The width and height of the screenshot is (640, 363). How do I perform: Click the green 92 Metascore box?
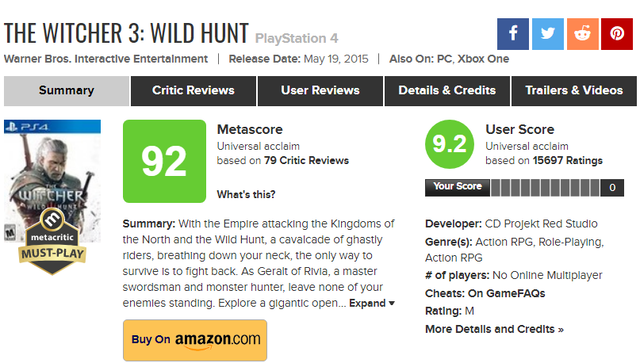(x=164, y=161)
